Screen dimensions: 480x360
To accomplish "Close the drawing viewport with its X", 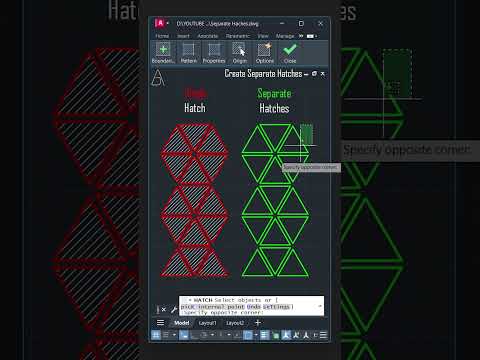I will [323, 74].
